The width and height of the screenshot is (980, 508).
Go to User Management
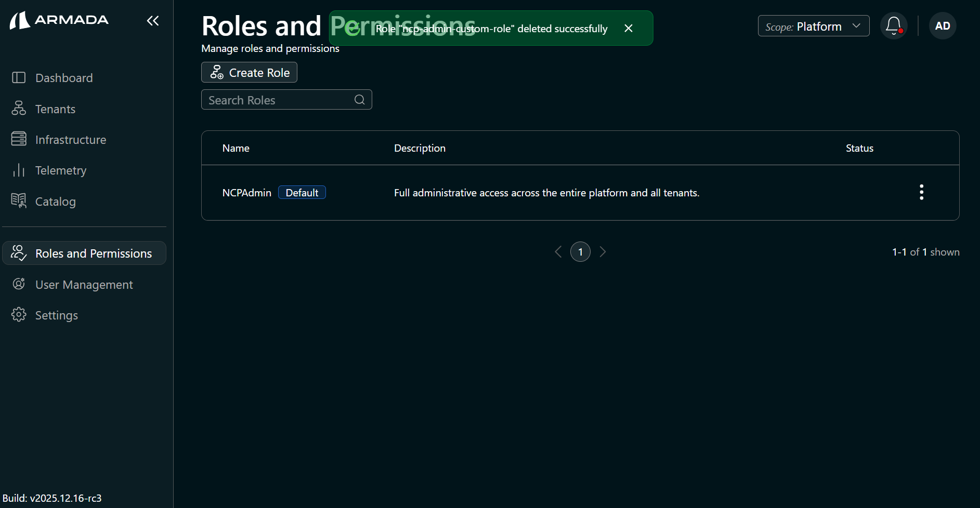point(84,285)
